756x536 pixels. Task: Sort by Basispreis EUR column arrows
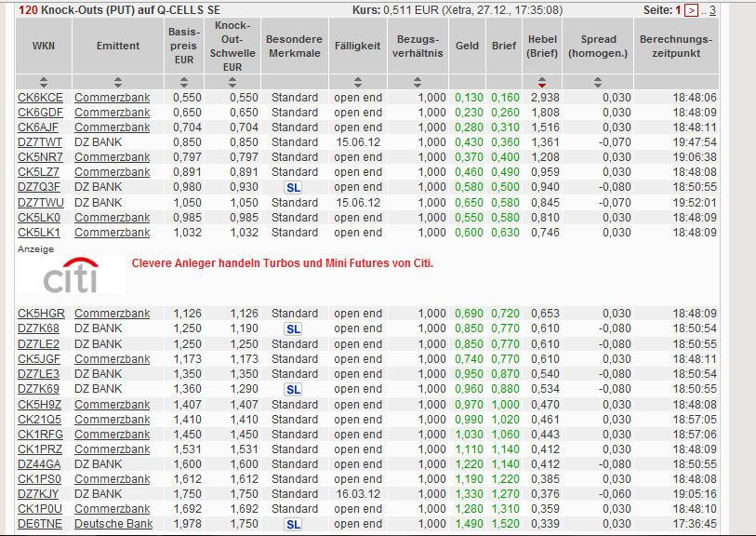[x=184, y=82]
